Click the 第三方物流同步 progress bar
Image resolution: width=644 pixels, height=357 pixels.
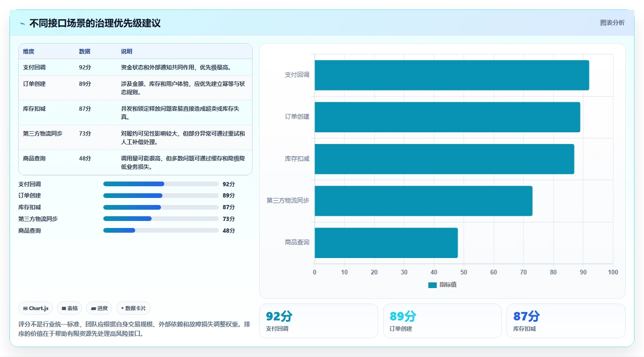(161, 219)
